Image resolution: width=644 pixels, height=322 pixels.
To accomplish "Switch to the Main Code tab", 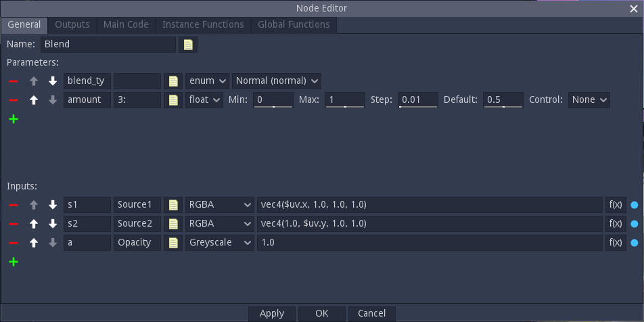I will tap(126, 24).
